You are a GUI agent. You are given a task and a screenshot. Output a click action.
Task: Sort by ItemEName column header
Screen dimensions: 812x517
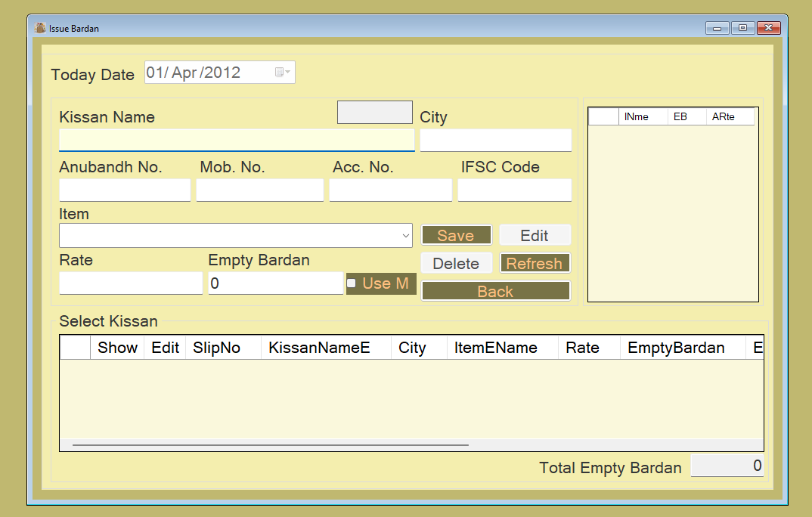[x=502, y=348]
